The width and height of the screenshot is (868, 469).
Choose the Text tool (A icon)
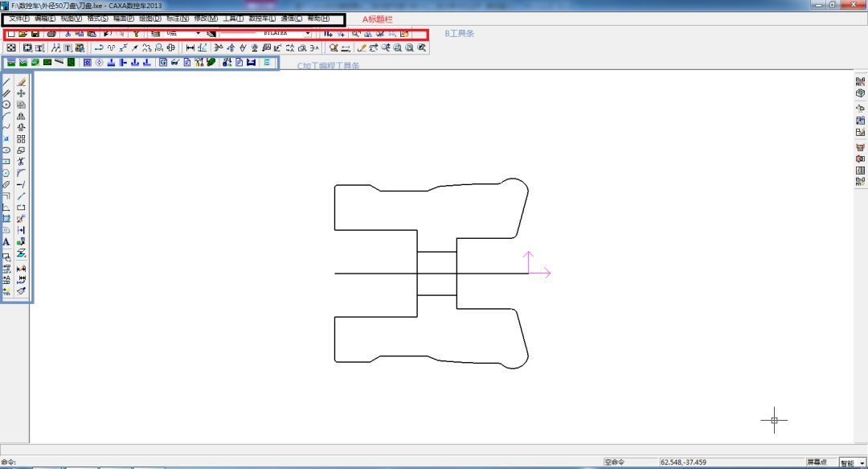[x=6, y=241]
